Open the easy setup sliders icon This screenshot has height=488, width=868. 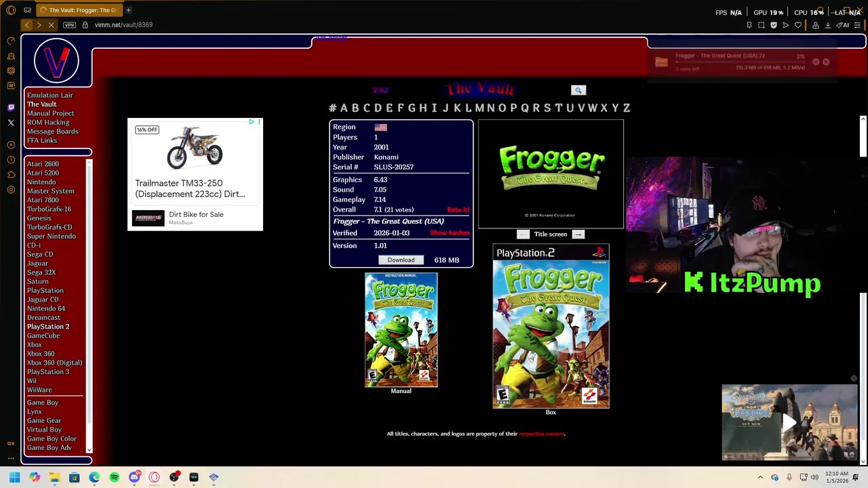tap(857, 25)
